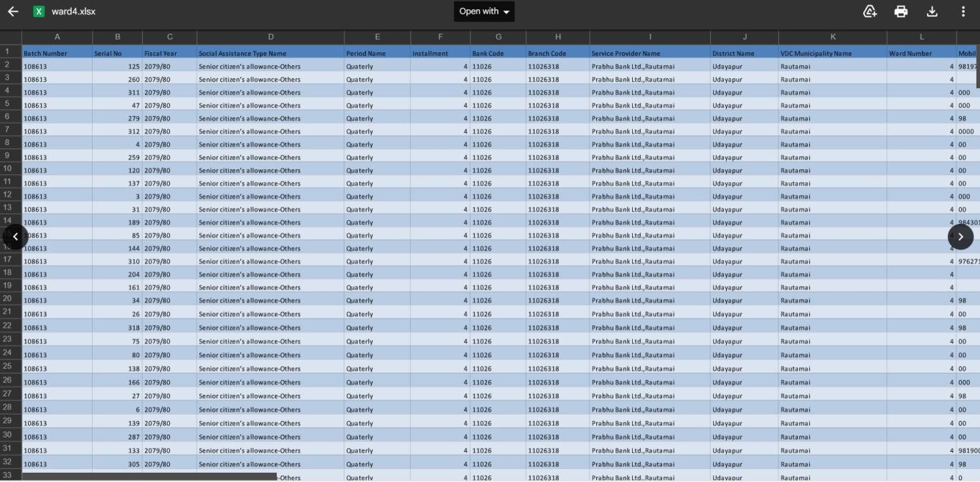Click mobile cell starting 981900 in row 31
Image resolution: width=980 pixels, height=482 pixels.
click(x=968, y=450)
